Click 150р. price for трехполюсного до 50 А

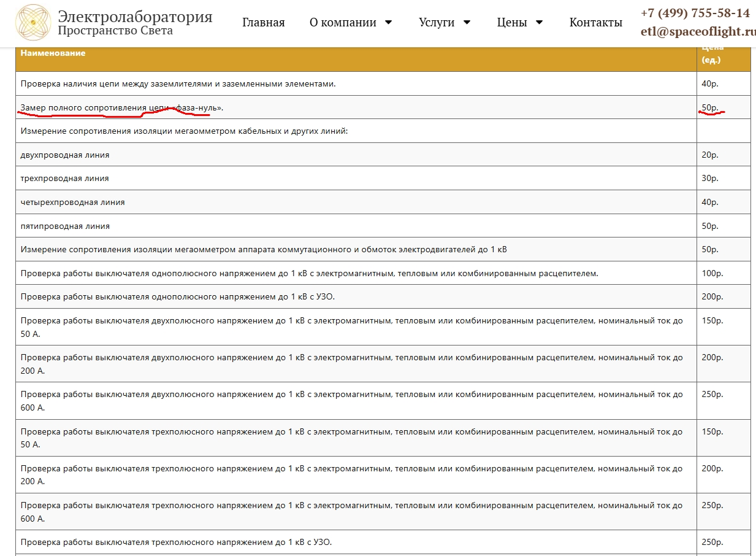(x=712, y=432)
